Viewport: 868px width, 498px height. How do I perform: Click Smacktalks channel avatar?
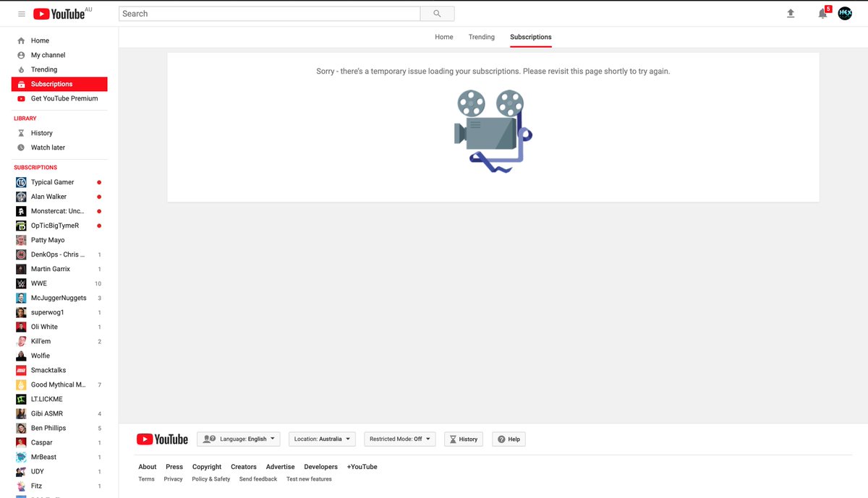click(x=21, y=370)
